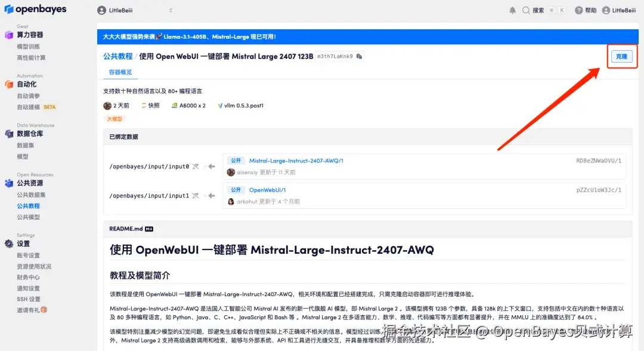Click the workspace avatar beside LittleBeiii selector
This screenshot has height=351, width=644.
click(x=101, y=10)
